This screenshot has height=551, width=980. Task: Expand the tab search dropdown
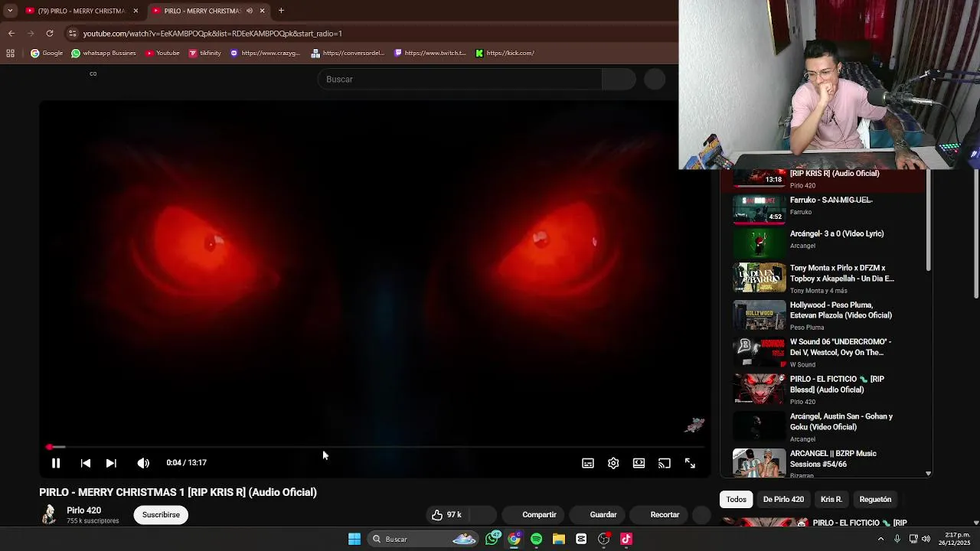click(x=10, y=11)
